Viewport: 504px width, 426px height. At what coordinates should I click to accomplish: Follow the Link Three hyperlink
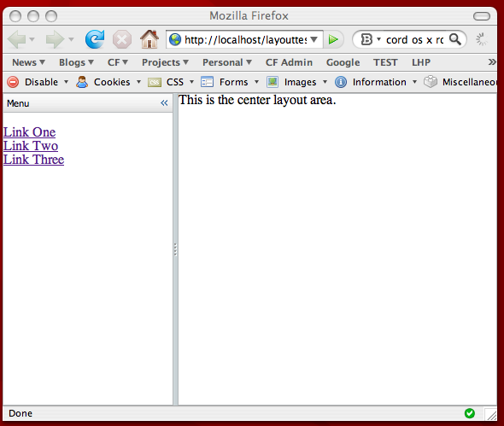34,160
